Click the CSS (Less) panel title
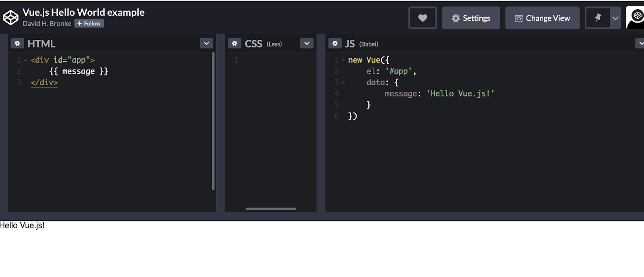The height and width of the screenshot is (277, 644). [x=263, y=44]
